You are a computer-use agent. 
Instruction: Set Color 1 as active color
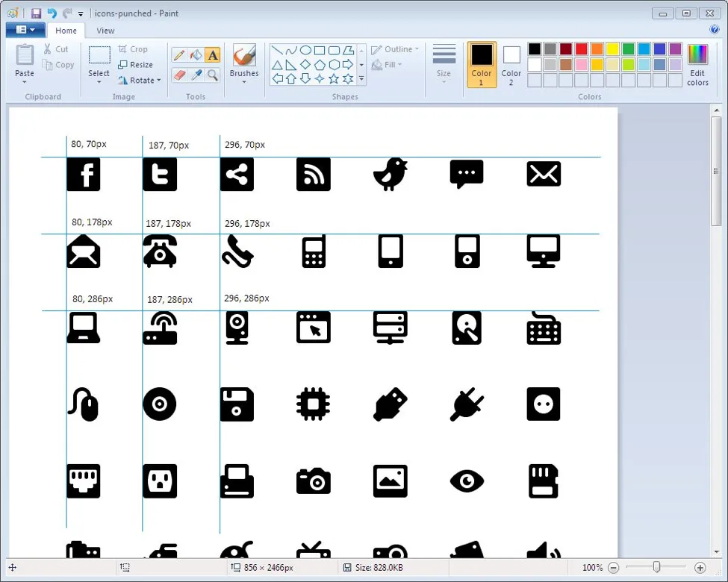pyautogui.click(x=482, y=64)
